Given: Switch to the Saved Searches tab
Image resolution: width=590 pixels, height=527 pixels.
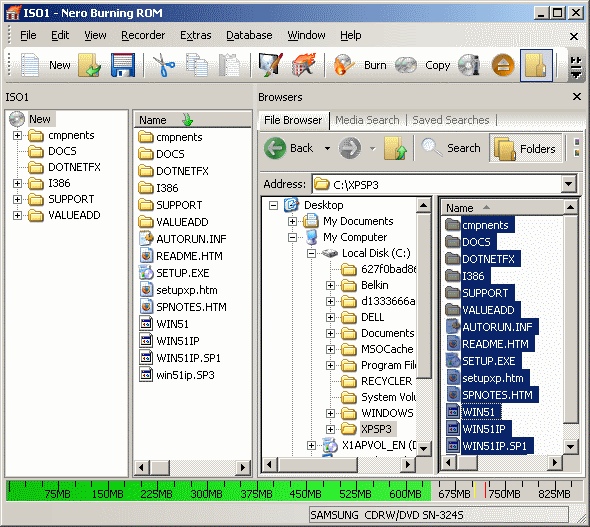Looking at the screenshot, I should [x=450, y=120].
